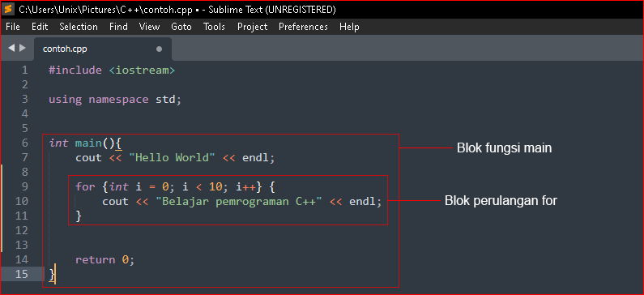Switch to the contoh.cpp tab

(103, 49)
